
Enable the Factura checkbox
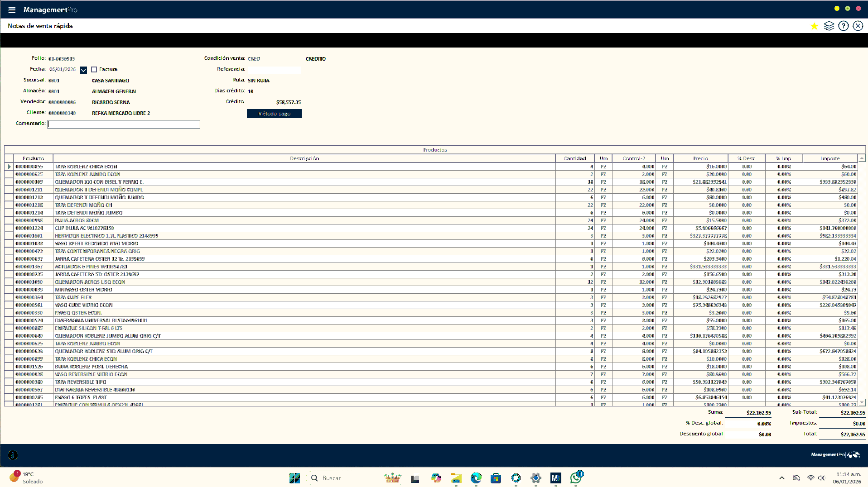pos(94,70)
